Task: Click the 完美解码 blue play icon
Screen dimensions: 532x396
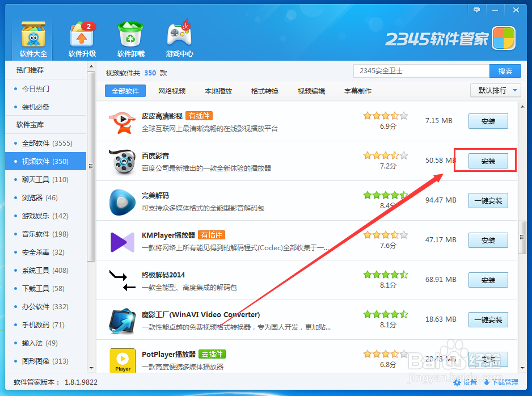Action: pos(122,202)
